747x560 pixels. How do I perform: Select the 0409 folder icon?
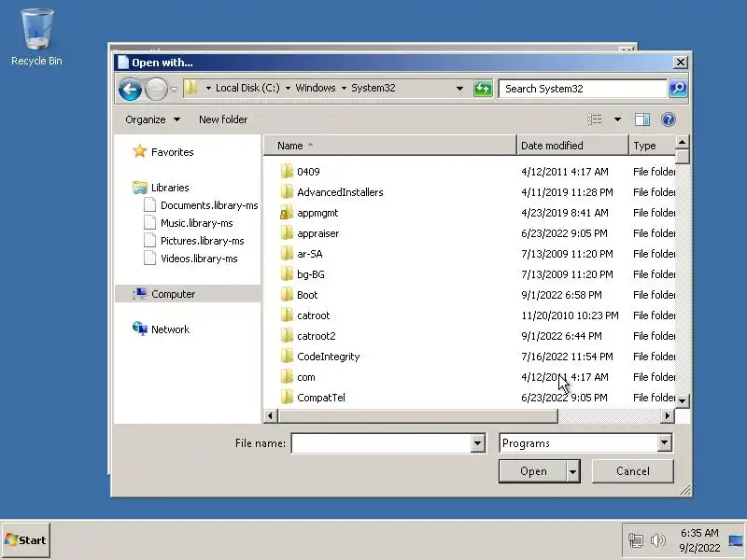pyautogui.click(x=287, y=172)
